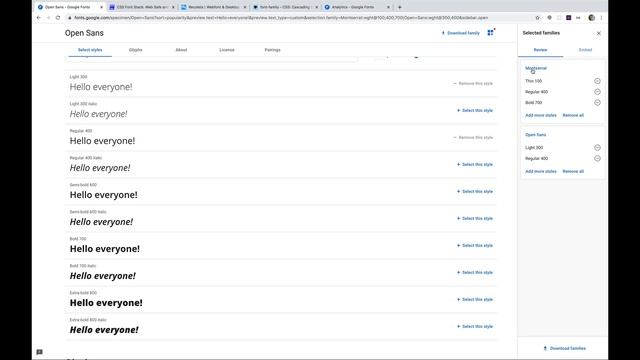Click the browser forward arrow
The height and width of the screenshot is (360, 640).
pos(48,18)
